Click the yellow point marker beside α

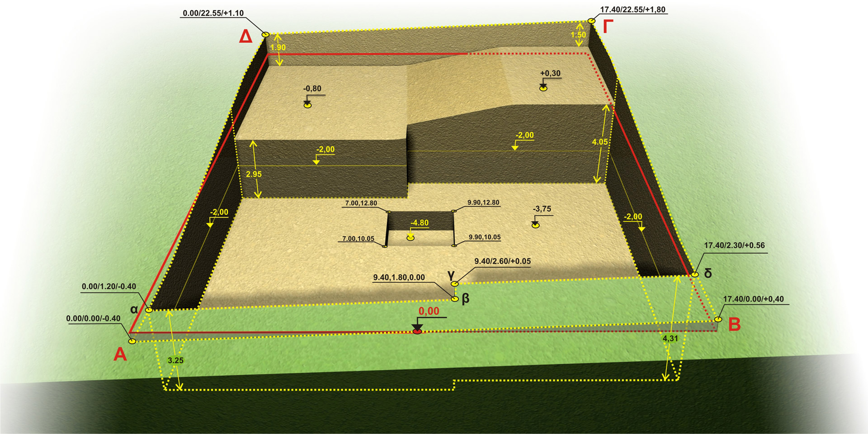(149, 310)
